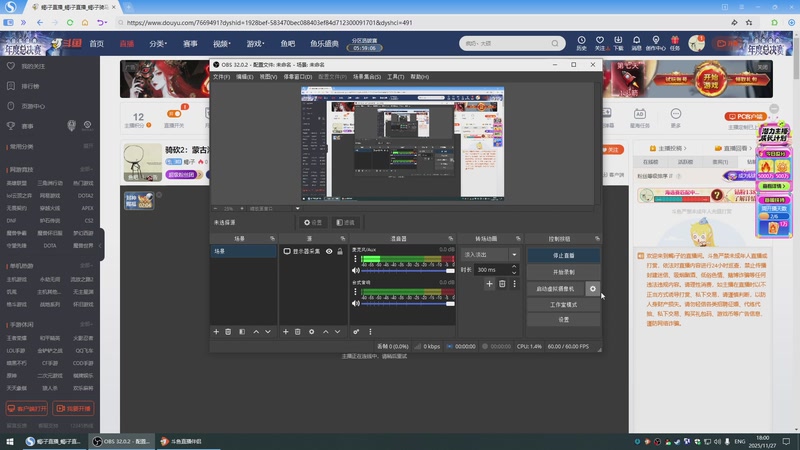The width and height of the screenshot is (800, 450).
Task: Add a scene transition with plus icon
Action: tap(489, 284)
